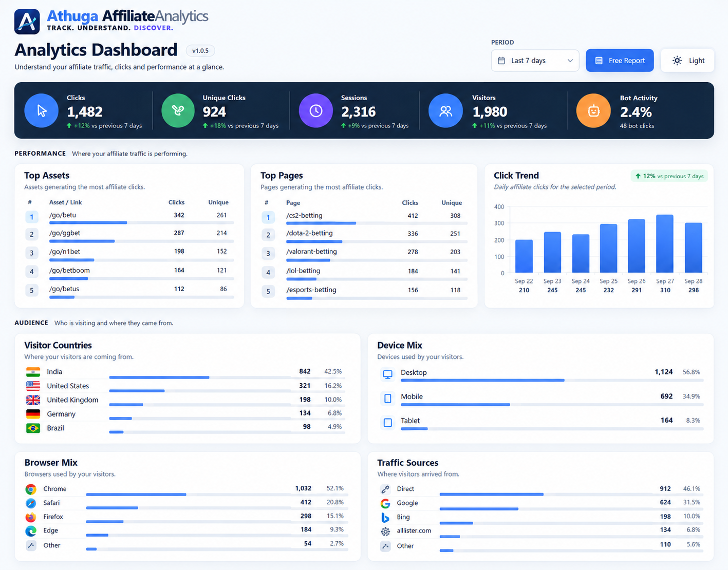
Task: Click the Traffic Sources card heading
Action: tap(408, 463)
